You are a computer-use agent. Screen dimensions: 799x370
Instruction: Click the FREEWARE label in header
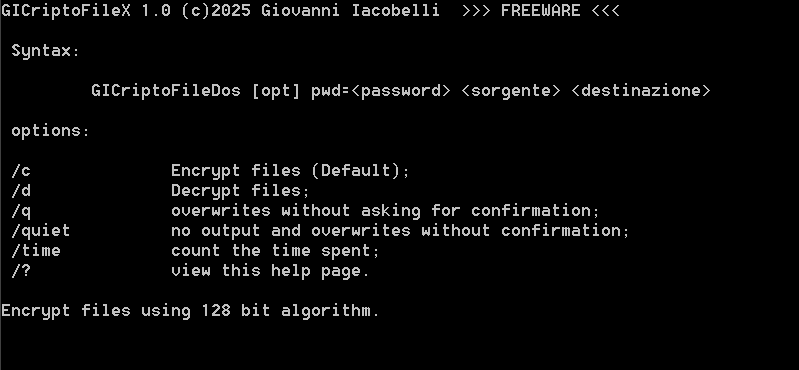coord(541,11)
